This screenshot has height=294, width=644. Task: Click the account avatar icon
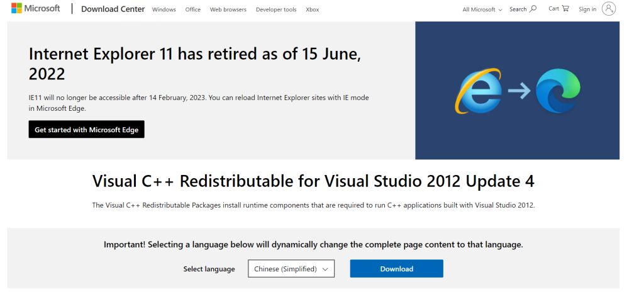point(608,9)
